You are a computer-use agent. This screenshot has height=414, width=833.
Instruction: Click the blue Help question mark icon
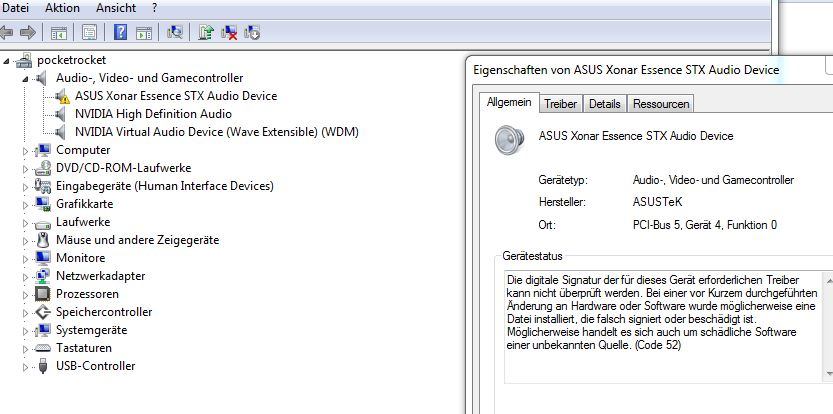pyautogui.click(x=121, y=33)
